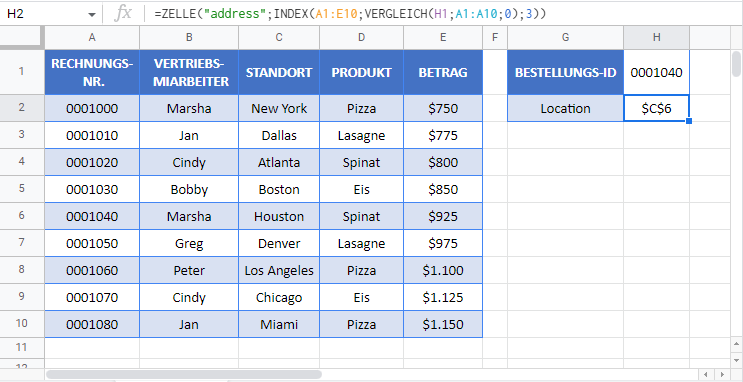Click the cell with Greg
This screenshot has height=382, width=743.
click(189, 244)
